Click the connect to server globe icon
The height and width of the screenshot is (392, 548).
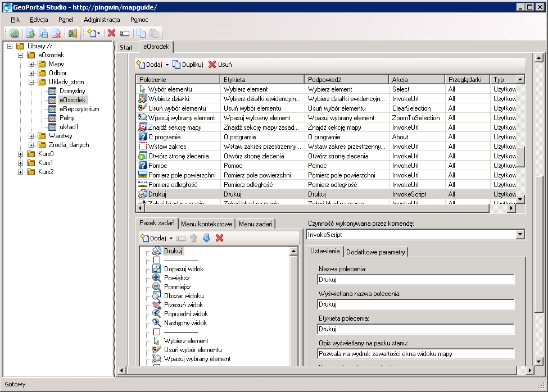[14, 33]
